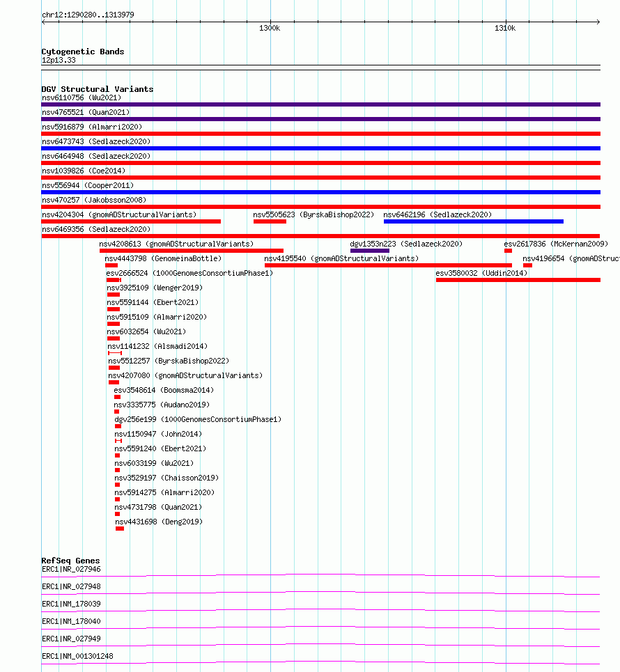This screenshot has width=620, height=672.
Task: Click nsv6473743 (Sedlazeck2020) label
Action: tap(96, 141)
